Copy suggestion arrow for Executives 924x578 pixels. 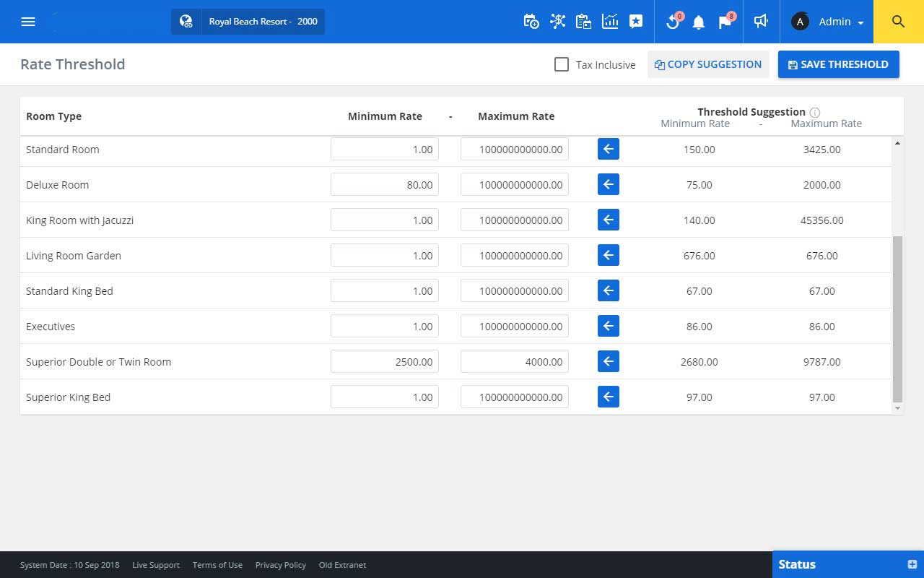(x=609, y=326)
